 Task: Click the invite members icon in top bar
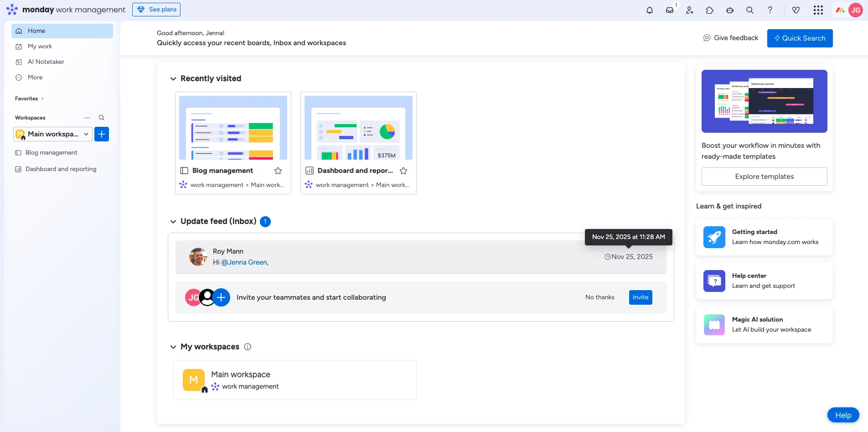690,10
